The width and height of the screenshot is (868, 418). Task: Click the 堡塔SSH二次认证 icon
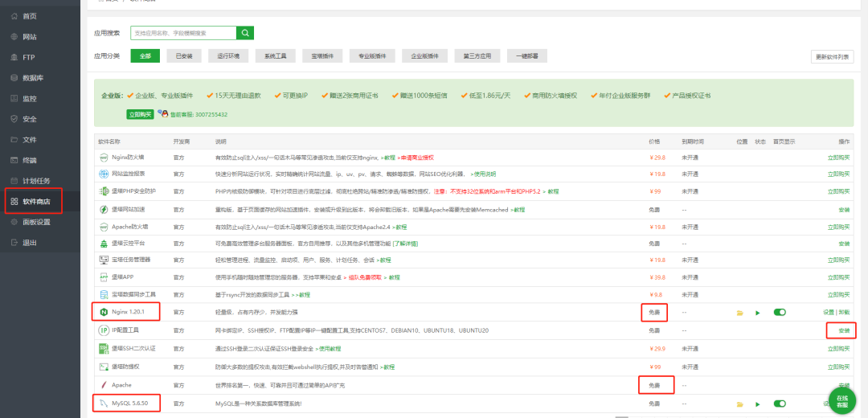104,348
